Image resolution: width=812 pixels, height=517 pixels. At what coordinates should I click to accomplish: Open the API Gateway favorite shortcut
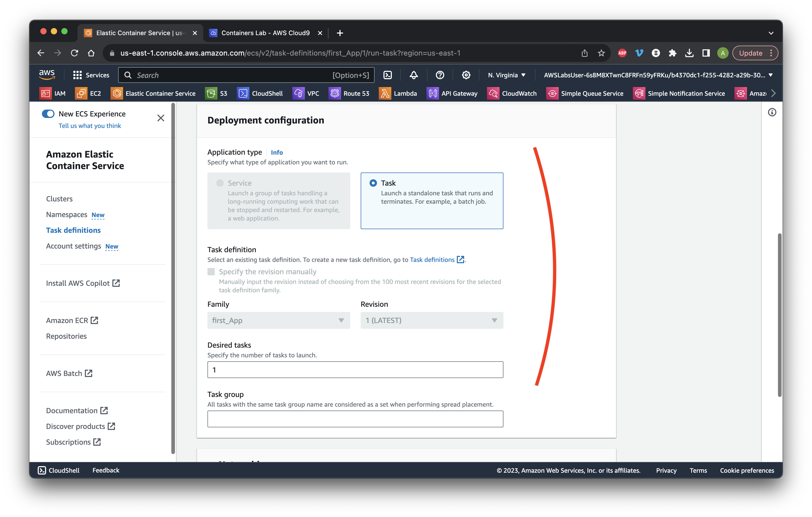click(452, 94)
